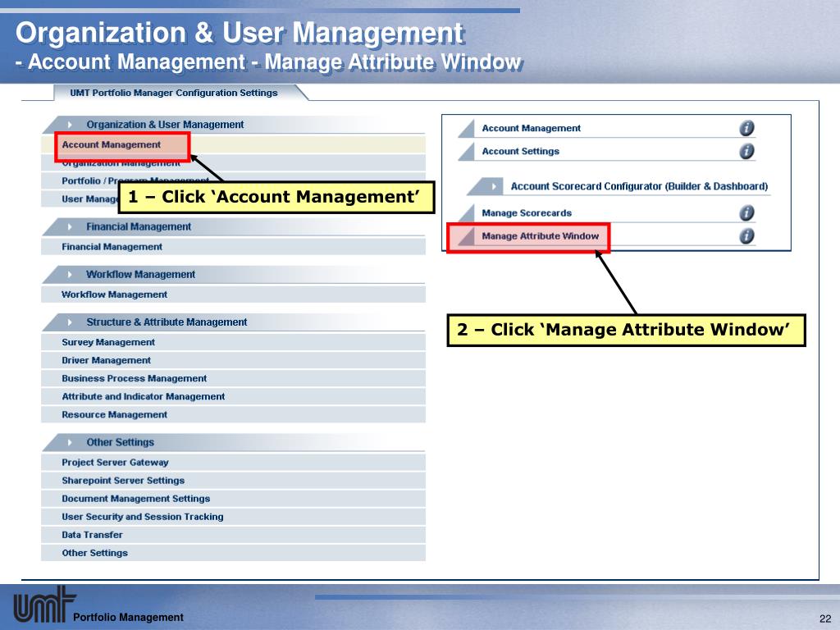Click Account Scorecard Configurator header text
This screenshot has width=840, height=630.
tap(639, 186)
